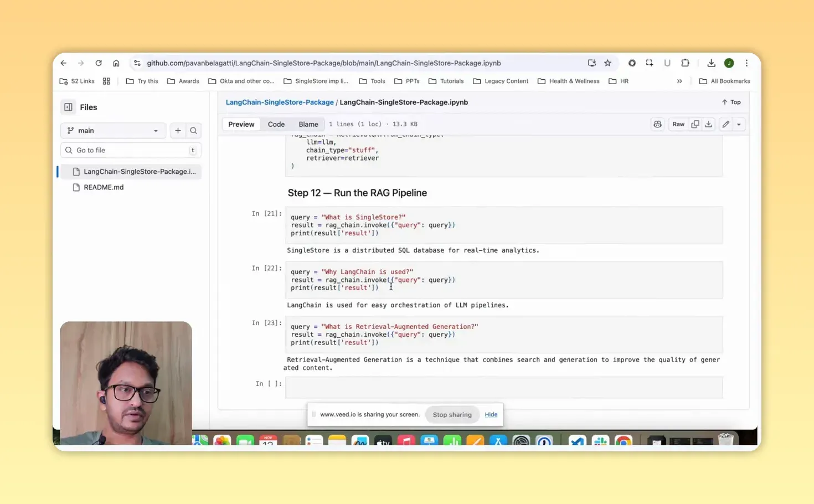
Task: Download the raw notebook file
Action: (x=708, y=125)
